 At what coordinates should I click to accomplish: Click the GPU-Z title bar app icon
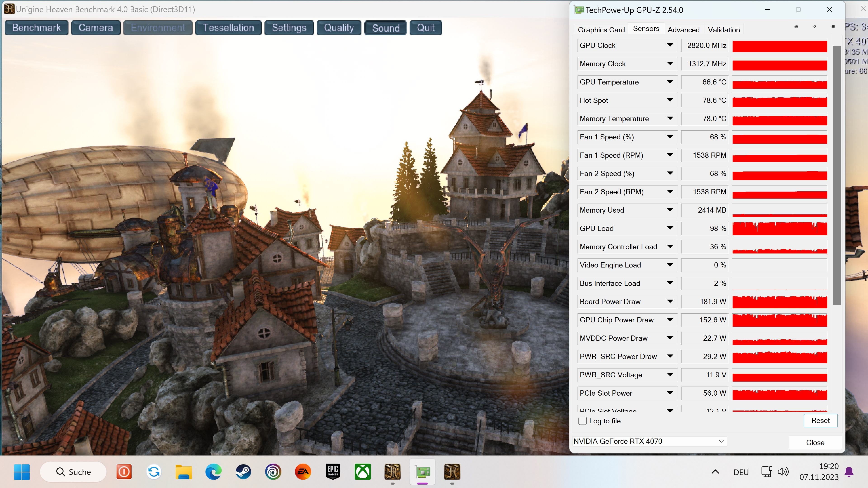coord(579,10)
